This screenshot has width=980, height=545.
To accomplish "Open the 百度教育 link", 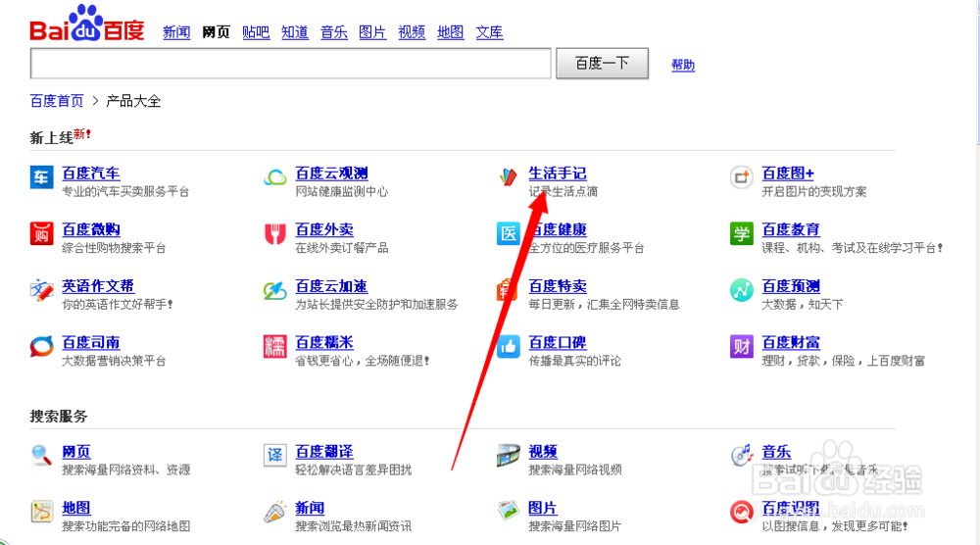I will tap(791, 229).
